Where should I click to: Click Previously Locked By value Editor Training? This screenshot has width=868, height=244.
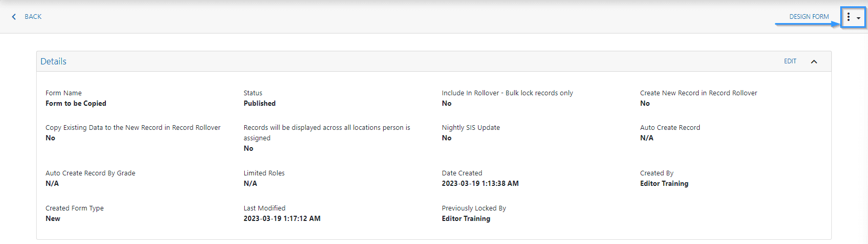click(466, 219)
